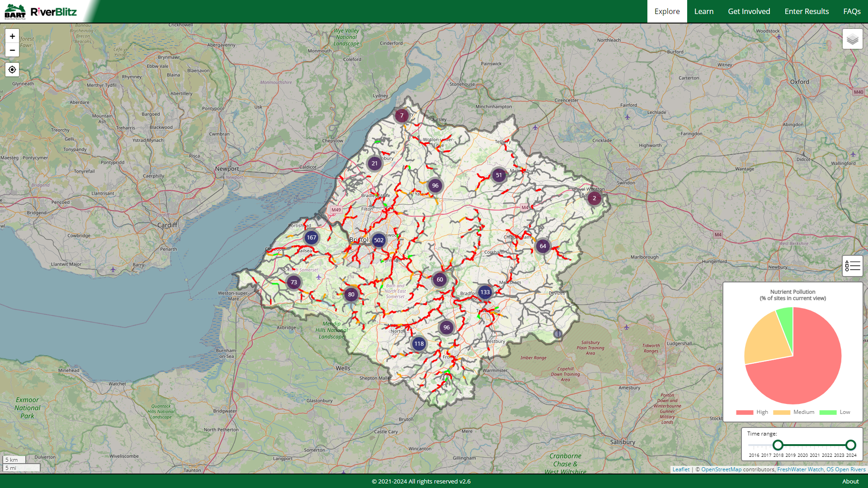Screen dimensions: 868x488
Task: Click 2021 on the time range track
Action: 815,445
